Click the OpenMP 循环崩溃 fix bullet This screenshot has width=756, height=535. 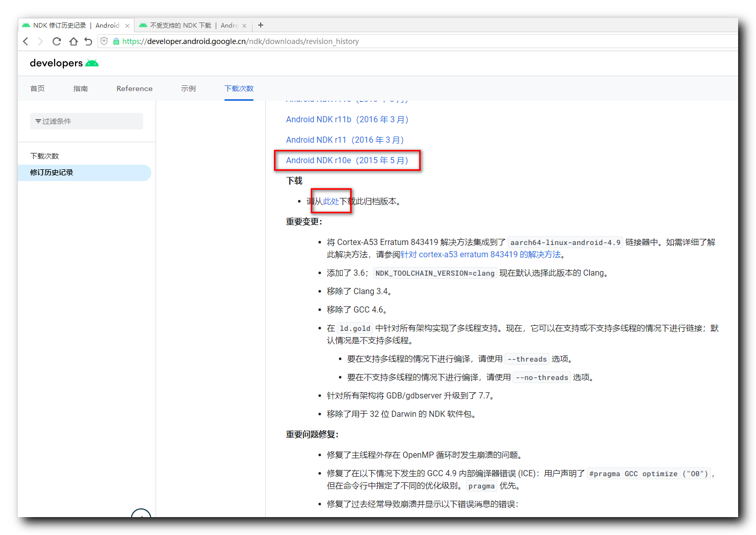426,455
